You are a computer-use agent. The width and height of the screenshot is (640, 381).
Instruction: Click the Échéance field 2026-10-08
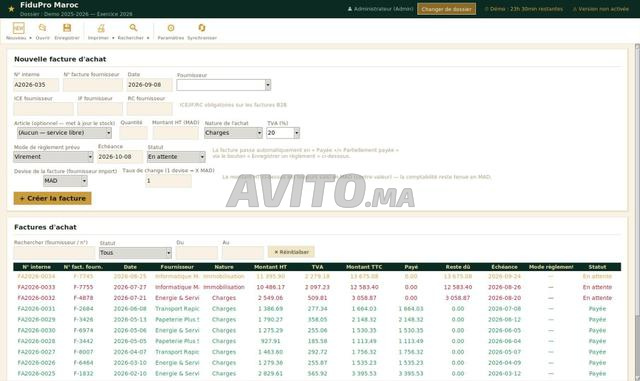coord(120,157)
